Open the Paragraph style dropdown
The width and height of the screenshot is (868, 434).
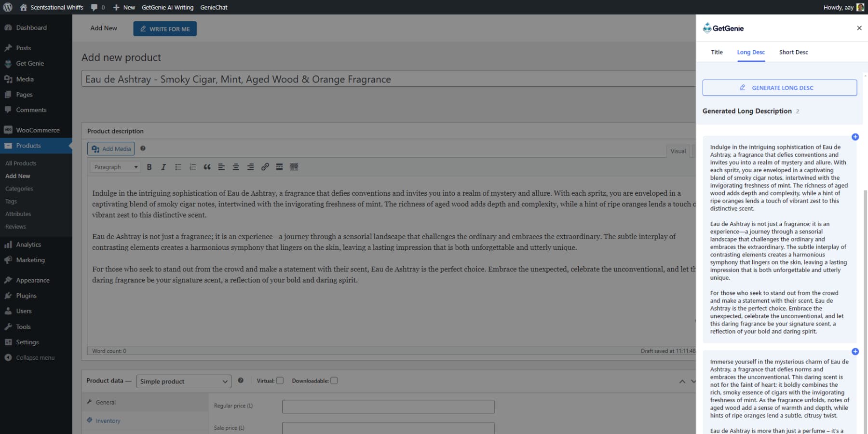point(114,167)
